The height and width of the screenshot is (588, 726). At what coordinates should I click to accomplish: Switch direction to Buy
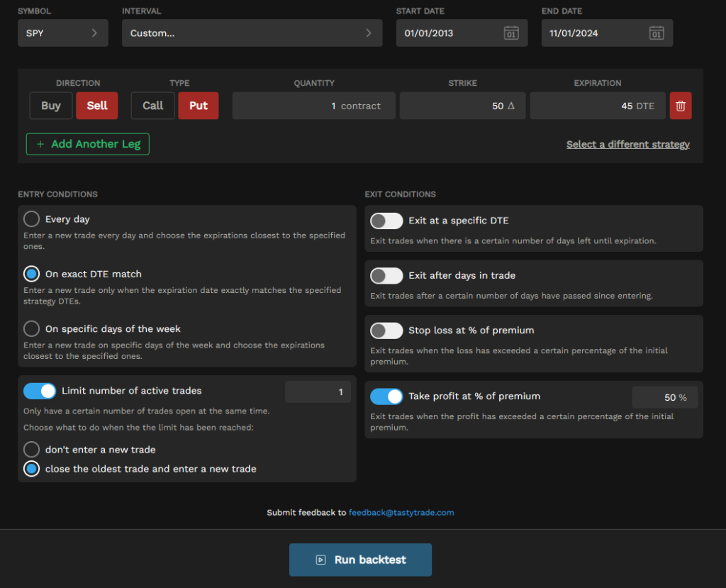point(51,106)
